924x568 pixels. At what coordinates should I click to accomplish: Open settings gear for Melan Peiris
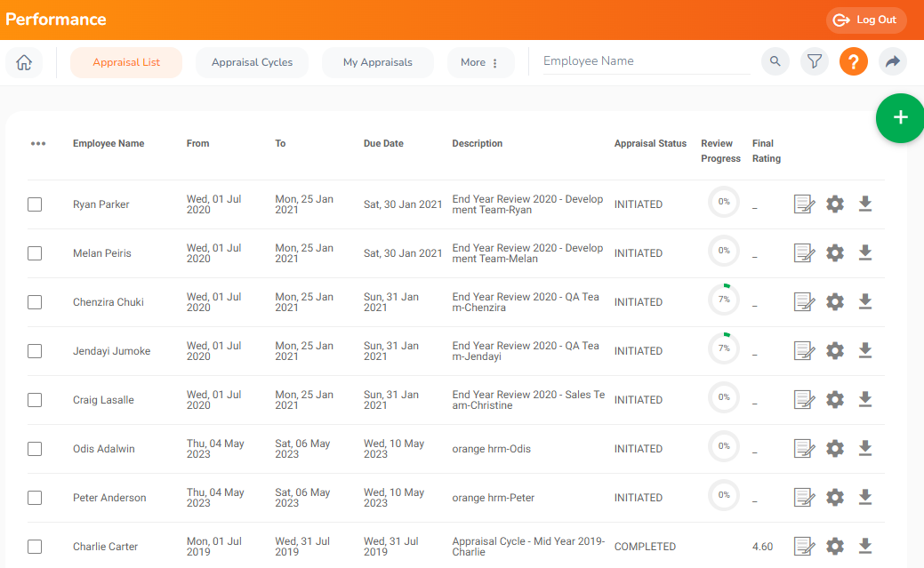(x=835, y=253)
